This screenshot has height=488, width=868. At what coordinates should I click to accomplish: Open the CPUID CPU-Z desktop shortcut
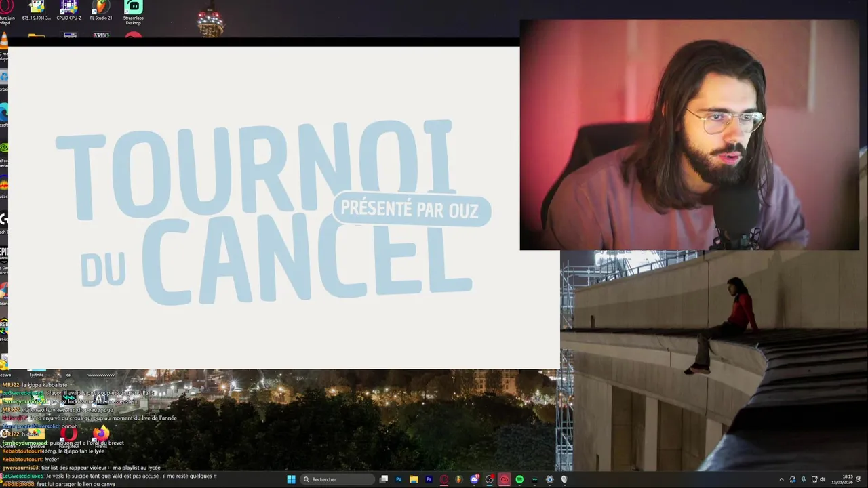point(69,11)
